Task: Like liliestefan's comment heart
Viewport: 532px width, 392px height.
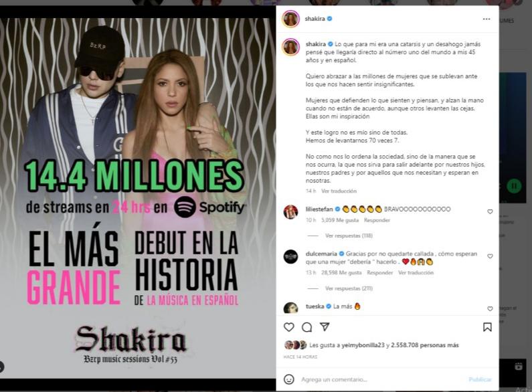Action: 490,211
